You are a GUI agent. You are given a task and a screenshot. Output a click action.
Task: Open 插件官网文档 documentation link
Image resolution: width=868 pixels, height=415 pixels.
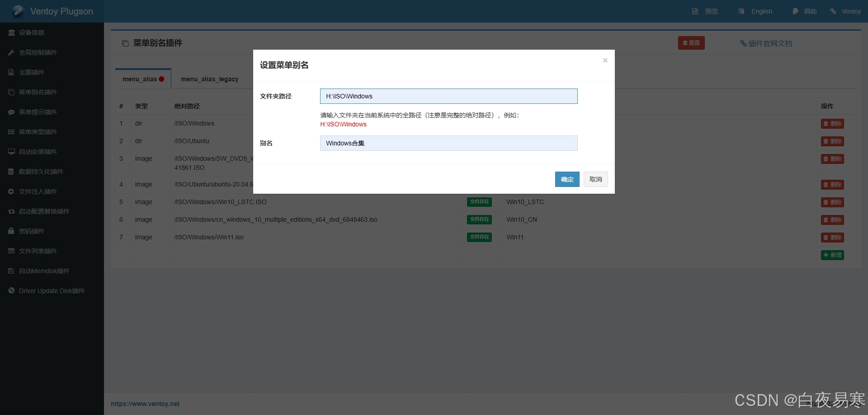pos(766,43)
